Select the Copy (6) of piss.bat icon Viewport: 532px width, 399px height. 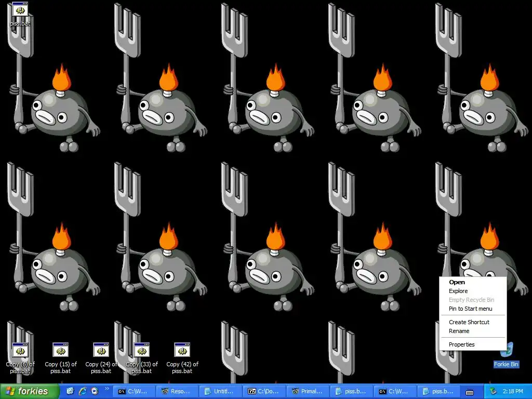pyautogui.click(x=20, y=358)
